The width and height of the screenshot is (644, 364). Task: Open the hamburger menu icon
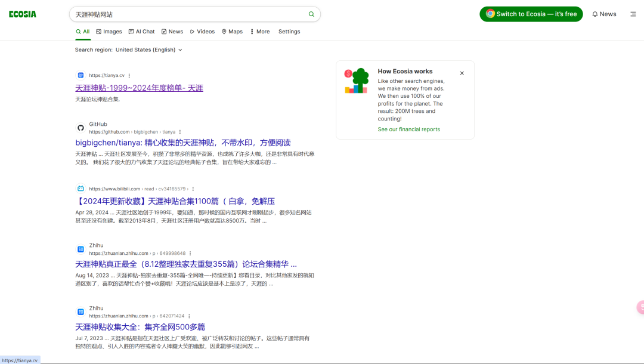633,14
